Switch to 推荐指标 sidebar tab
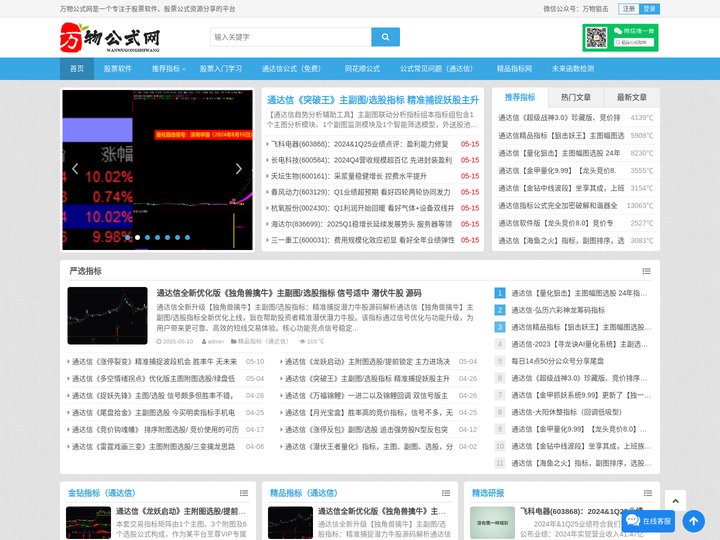 (x=520, y=97)
